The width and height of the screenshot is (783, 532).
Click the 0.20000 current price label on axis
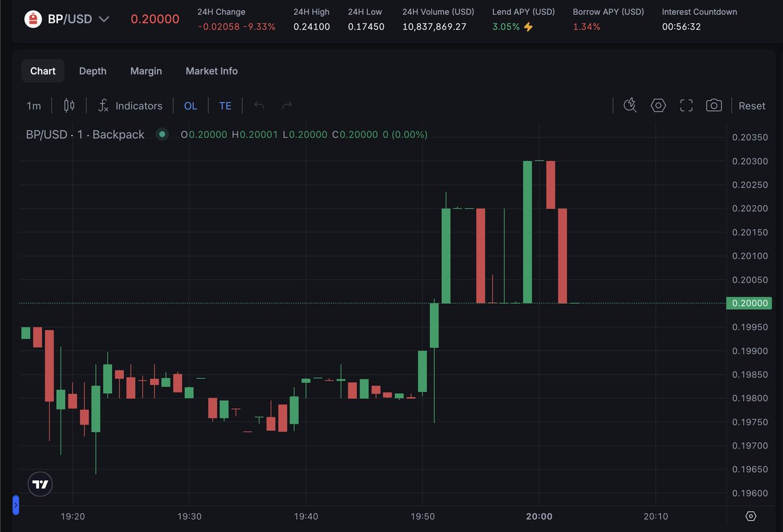(749, 303)
